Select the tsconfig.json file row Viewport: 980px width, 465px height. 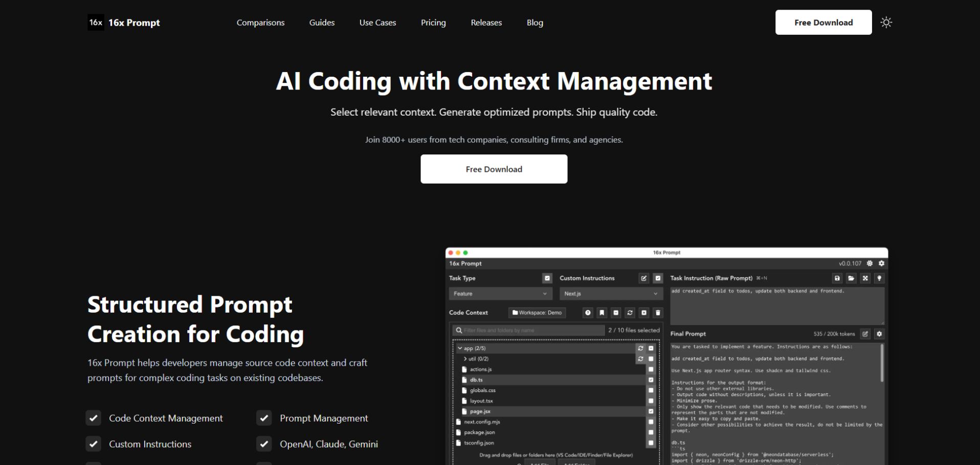[x=550, y=443]
